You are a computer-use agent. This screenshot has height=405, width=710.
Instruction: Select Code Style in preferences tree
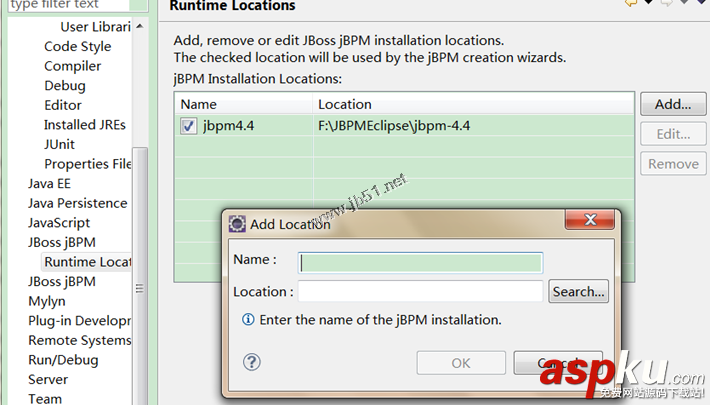pos(77,46)
